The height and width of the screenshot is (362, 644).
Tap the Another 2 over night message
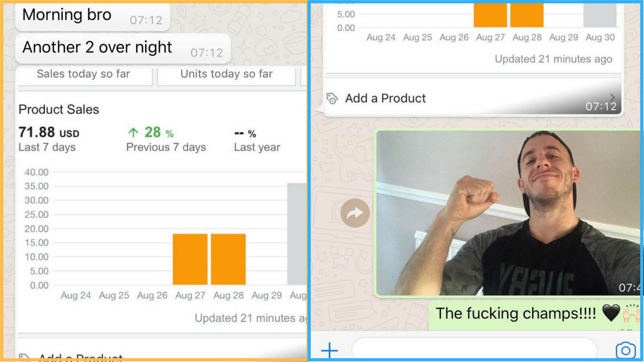click(123, 48)
